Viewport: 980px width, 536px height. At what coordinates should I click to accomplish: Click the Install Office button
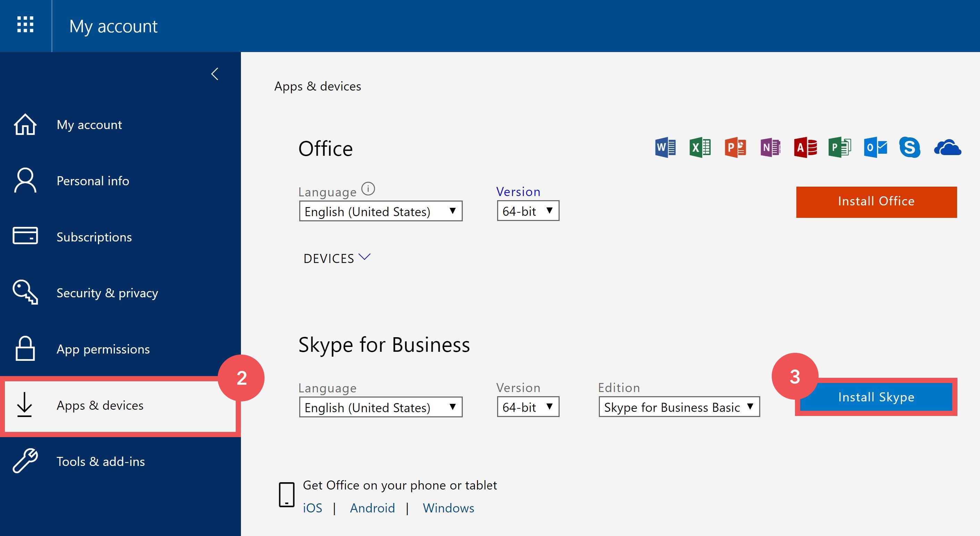[876, 202]
